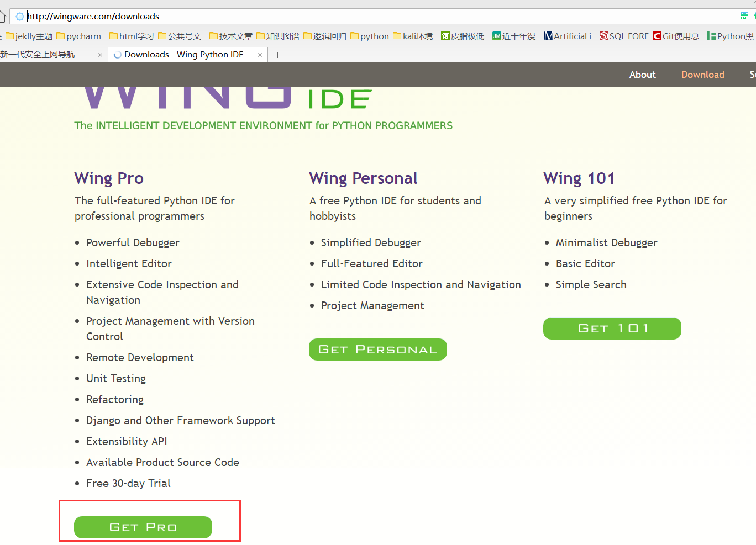Image resolution: width=756 pixels, height=545 pixels.
Task: Click 'Django and Other Framework Support' text
Action: coord(181,420)
